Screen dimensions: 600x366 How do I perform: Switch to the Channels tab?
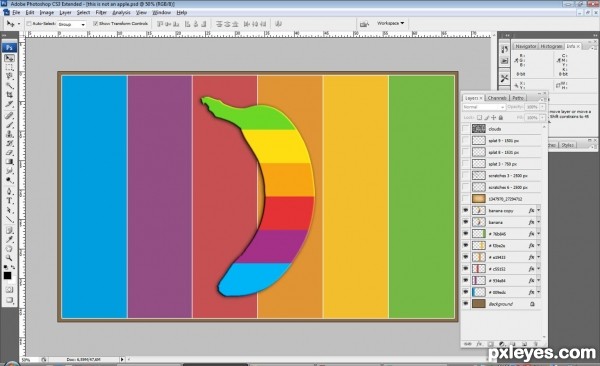click(497, 98)
